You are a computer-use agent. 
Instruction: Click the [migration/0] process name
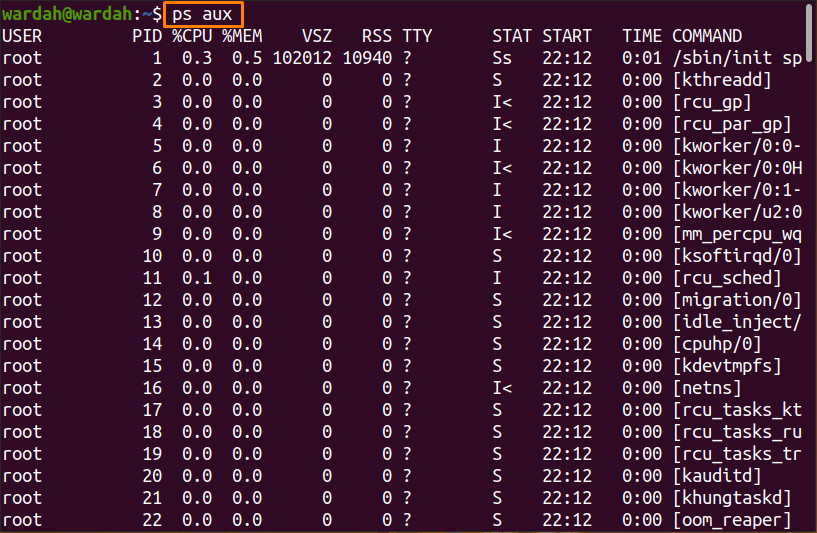[x=737, y=300]
